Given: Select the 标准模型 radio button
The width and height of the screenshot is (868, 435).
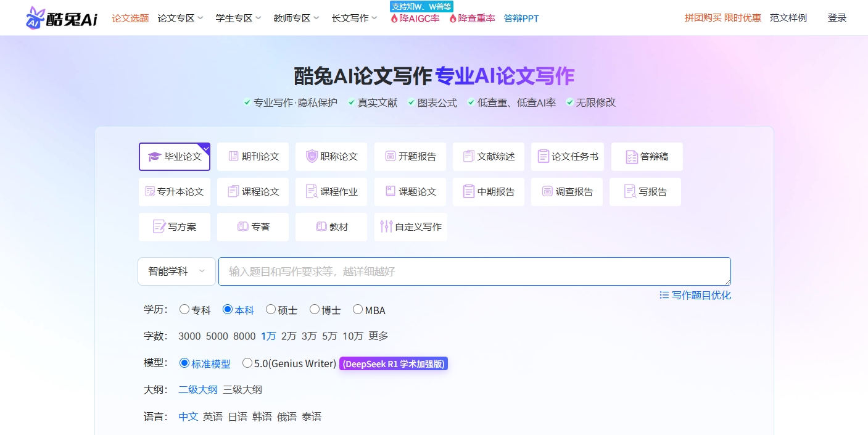Looking at the screenshot, I should [184, 363].
